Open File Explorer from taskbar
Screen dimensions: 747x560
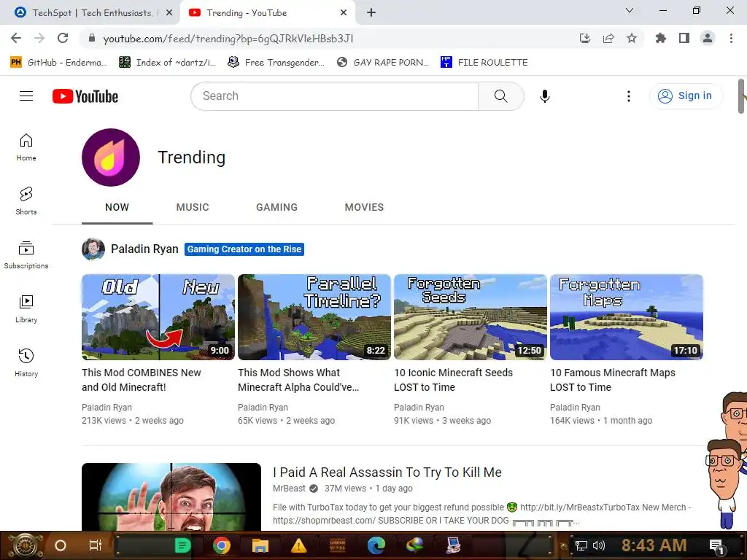[260, 545]
